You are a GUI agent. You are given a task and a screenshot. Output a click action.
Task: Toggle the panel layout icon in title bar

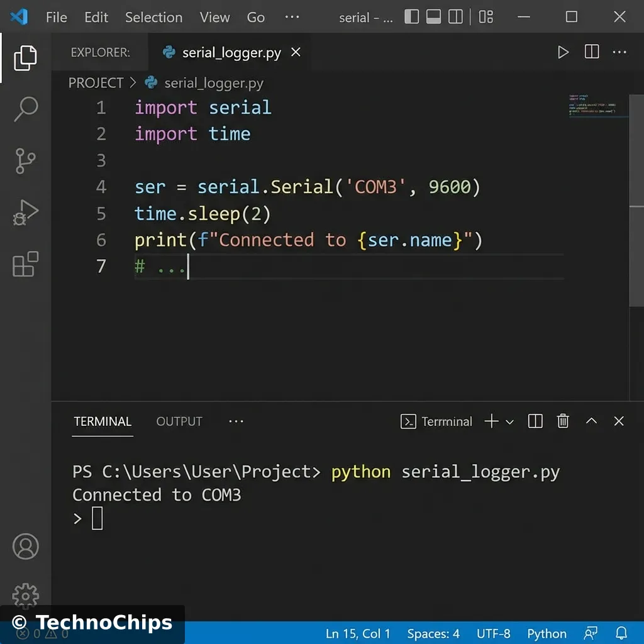coord(433,17)
